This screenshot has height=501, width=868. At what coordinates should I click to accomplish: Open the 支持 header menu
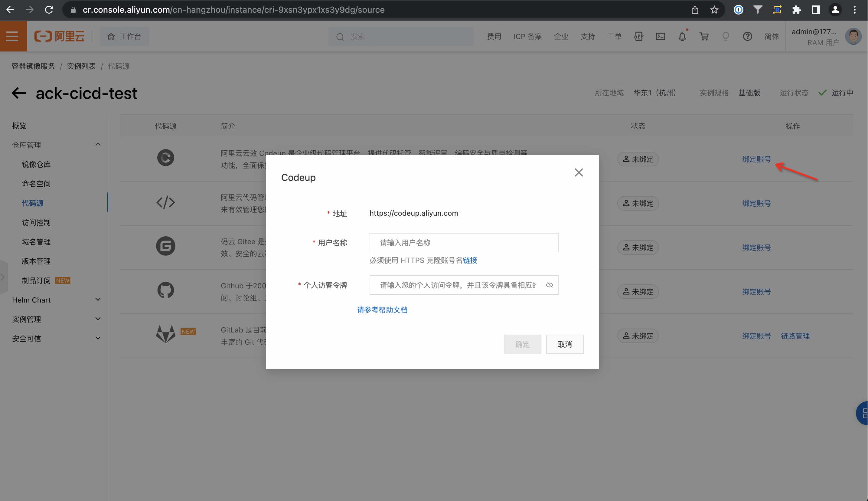tap(588, 36)
